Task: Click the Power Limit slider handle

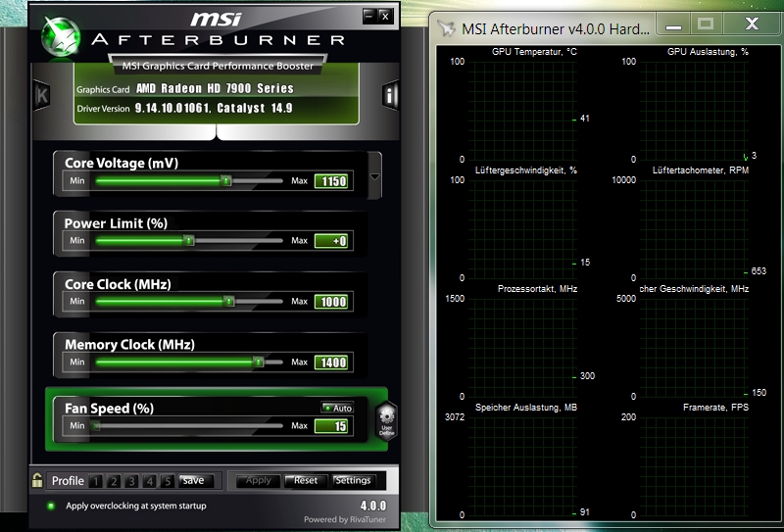Action: (188, 240)
